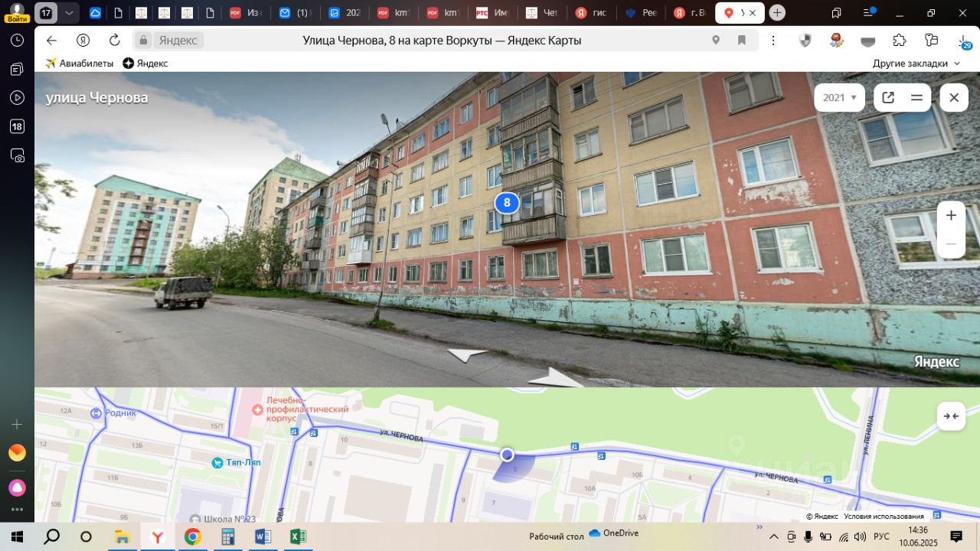
Task: Expand the tab list chevron
Action: [x=70, y=13]
